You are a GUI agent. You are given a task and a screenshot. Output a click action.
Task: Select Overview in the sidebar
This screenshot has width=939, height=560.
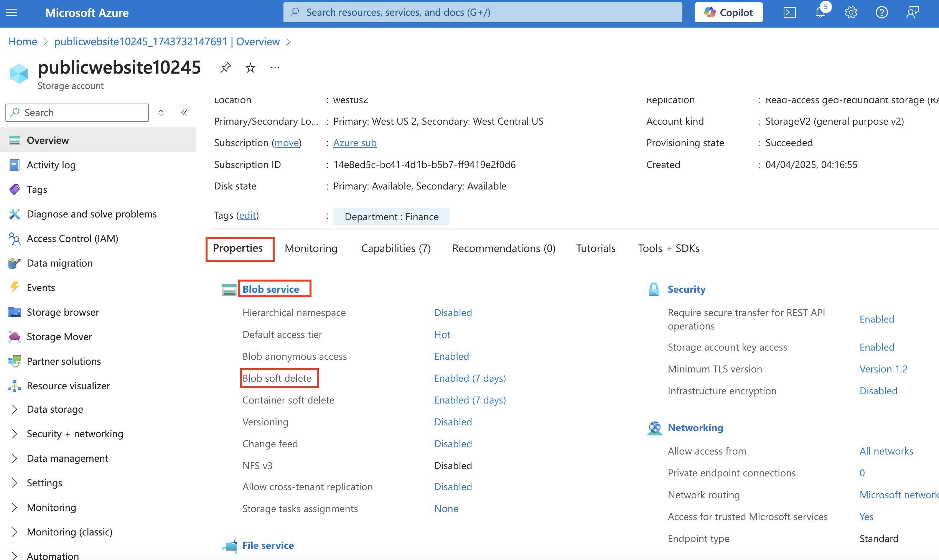tap(98, 140)
